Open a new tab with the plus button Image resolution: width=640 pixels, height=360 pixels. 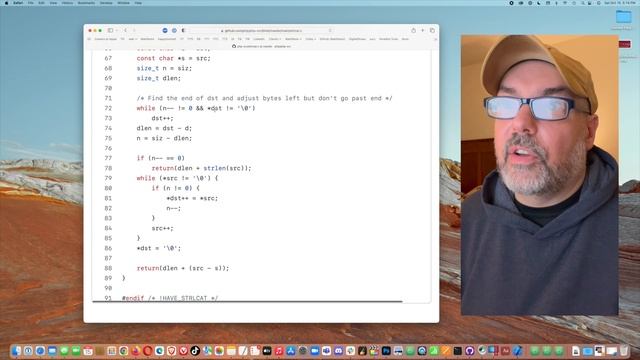pyautogui.click(x=423, y=30)
